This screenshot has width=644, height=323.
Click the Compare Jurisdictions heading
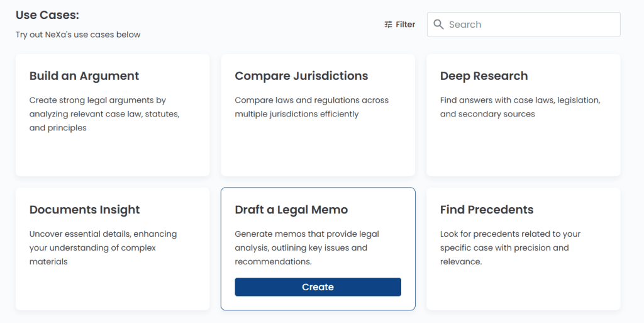(301, 76)
